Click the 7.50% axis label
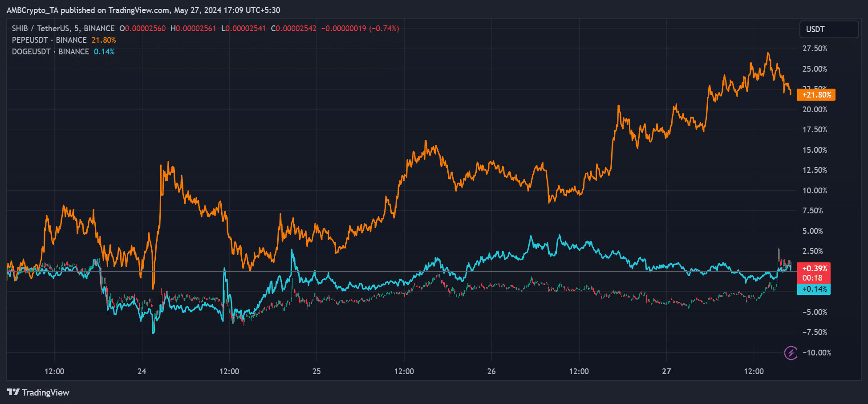 [813, 211]
